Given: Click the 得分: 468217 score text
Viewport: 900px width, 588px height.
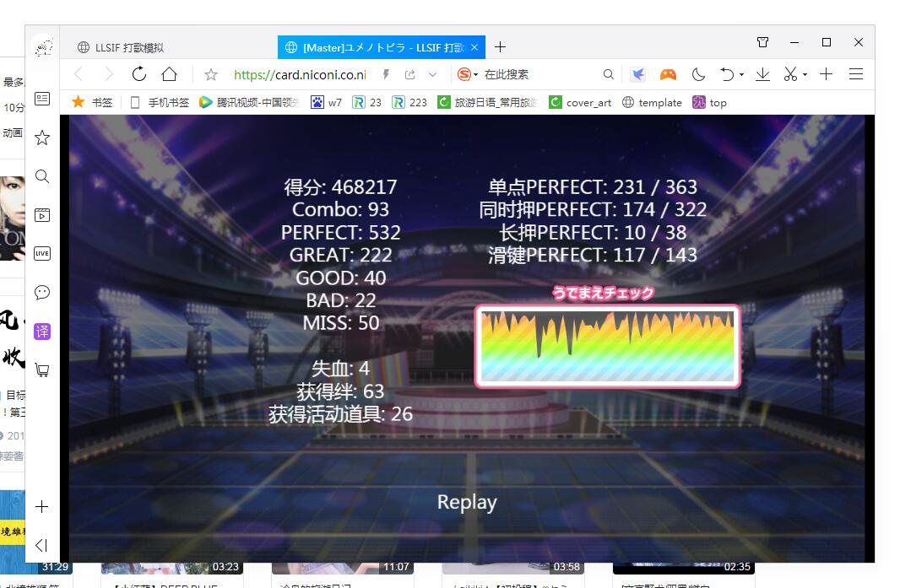Looking at the screenshot, I should point(340,187).
